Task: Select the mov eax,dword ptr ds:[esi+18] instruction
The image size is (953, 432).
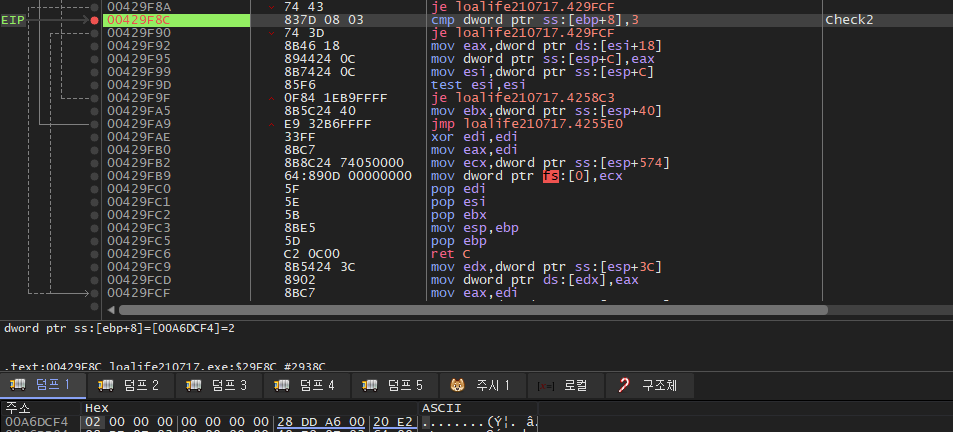Action: pos(546,46)
